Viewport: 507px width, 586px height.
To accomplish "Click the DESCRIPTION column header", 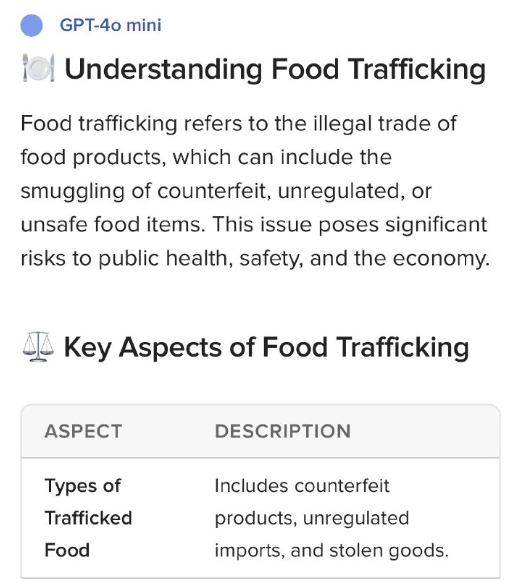I will (283, 431).
